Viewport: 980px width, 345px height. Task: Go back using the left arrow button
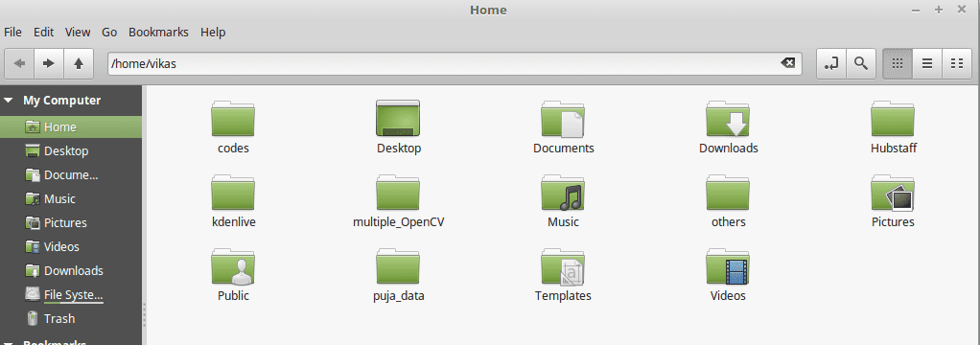(19, 63)
